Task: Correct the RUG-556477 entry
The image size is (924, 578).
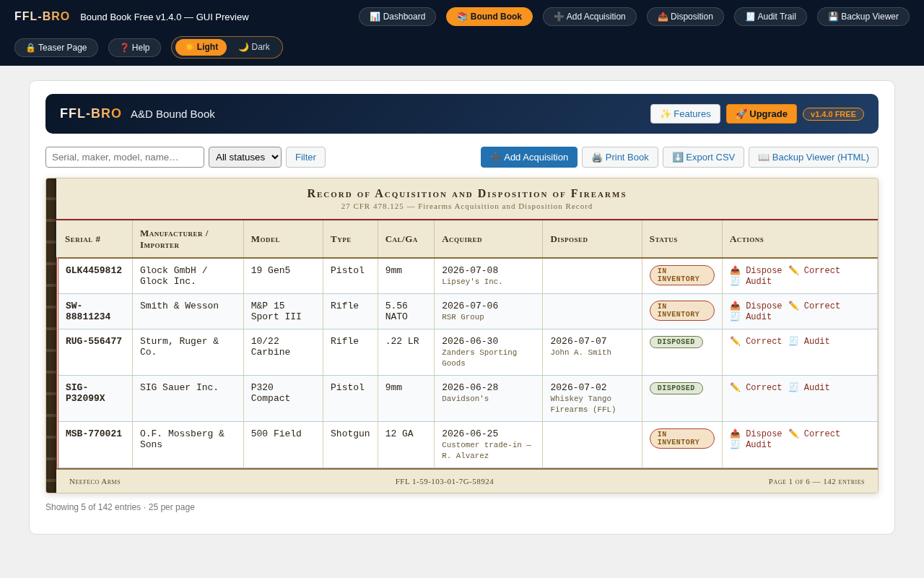Action: pyautogui.click(x=756, y=342)
